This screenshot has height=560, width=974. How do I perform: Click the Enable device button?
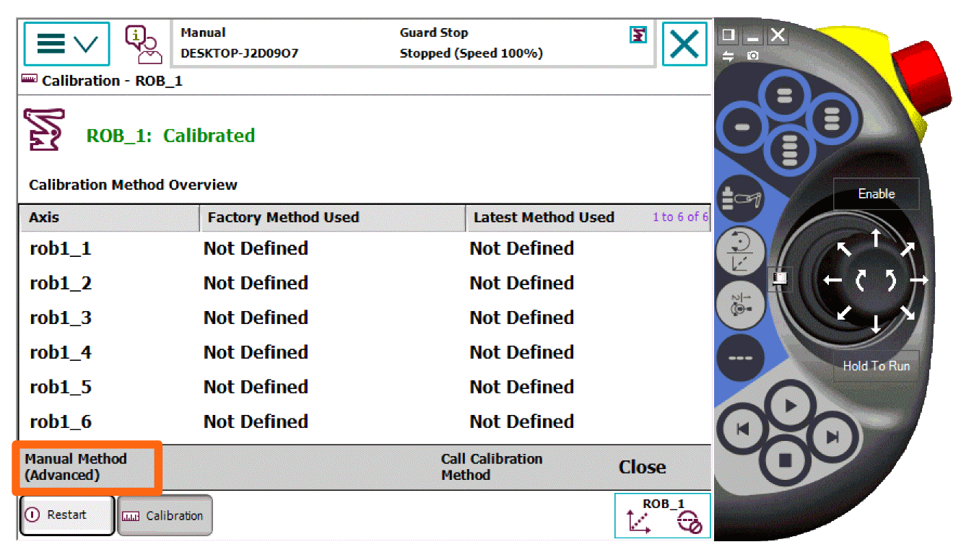(876, 194)
